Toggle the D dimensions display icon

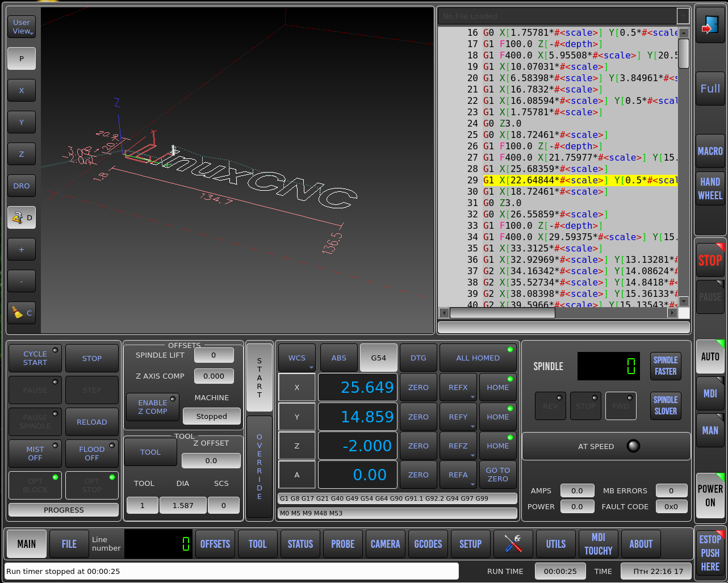(x=22, y=217)
